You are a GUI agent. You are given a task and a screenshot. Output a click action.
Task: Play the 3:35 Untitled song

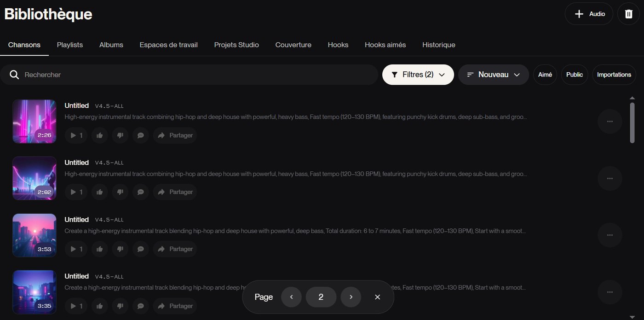tap(76, 306)
